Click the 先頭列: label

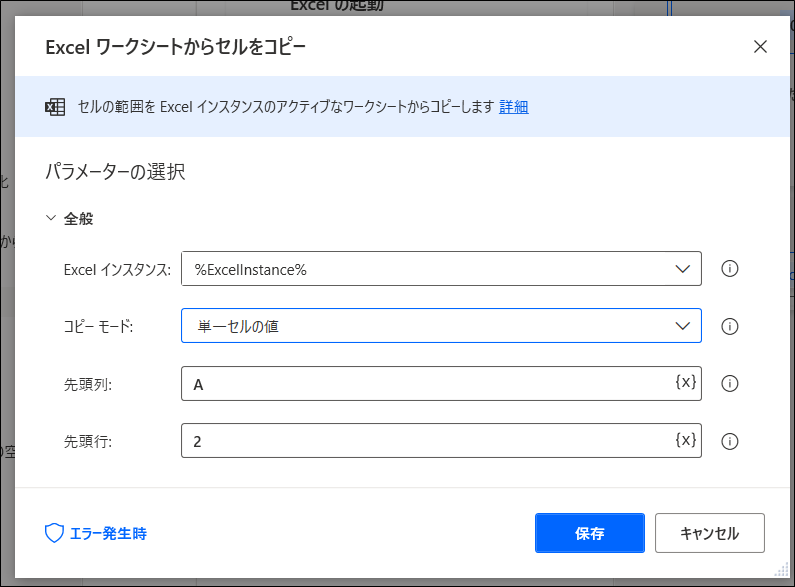(x=88, y=384)
